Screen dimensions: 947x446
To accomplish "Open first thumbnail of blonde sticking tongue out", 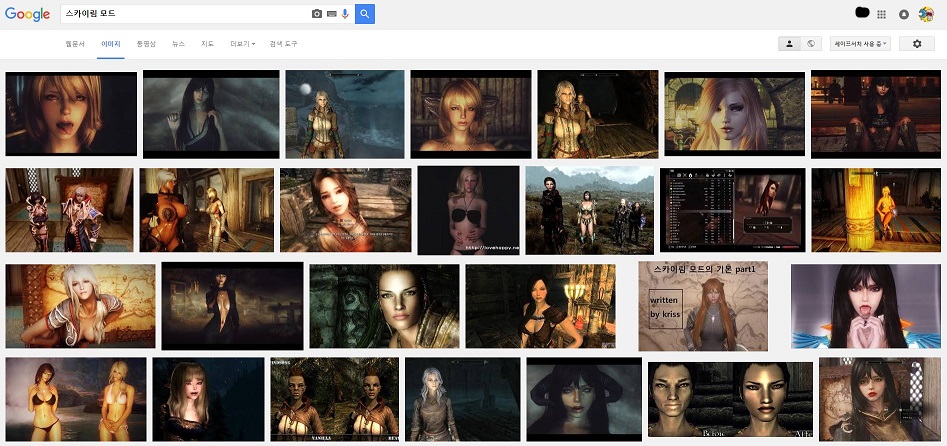I will (x=71, y=114).
